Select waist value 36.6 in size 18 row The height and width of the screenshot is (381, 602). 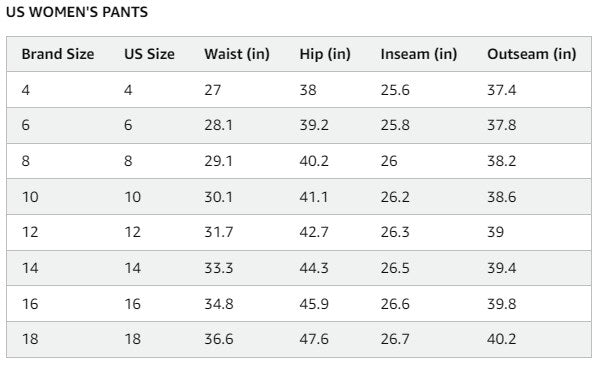[218, 339]
